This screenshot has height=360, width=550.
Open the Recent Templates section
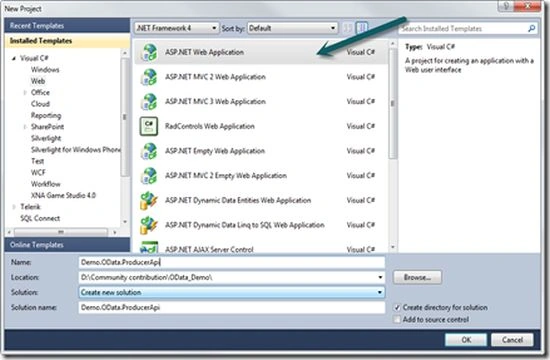[x=67, y=26]
